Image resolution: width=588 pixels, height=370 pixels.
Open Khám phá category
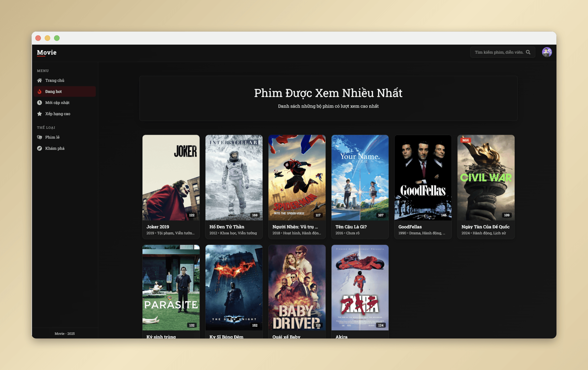coord(65,148)
